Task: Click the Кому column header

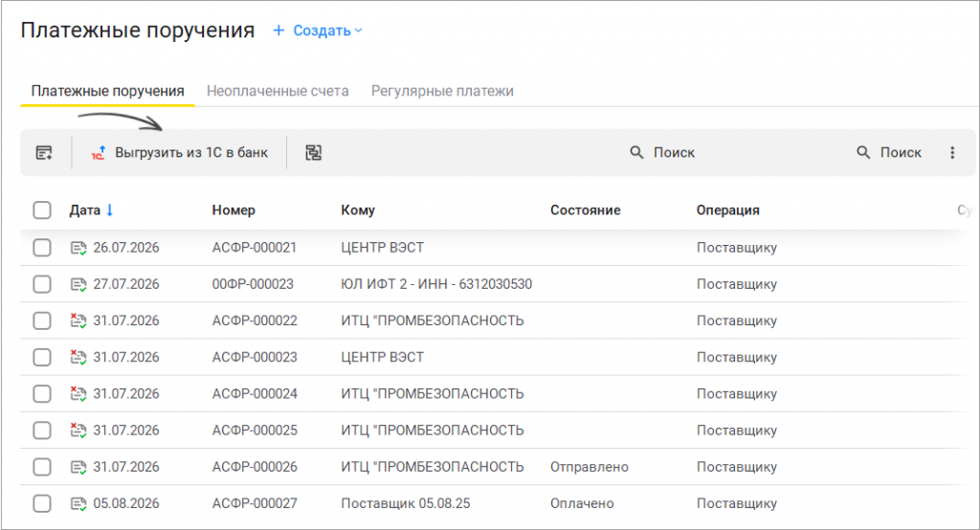Action: pyautogui.click(x=358, y=210)
